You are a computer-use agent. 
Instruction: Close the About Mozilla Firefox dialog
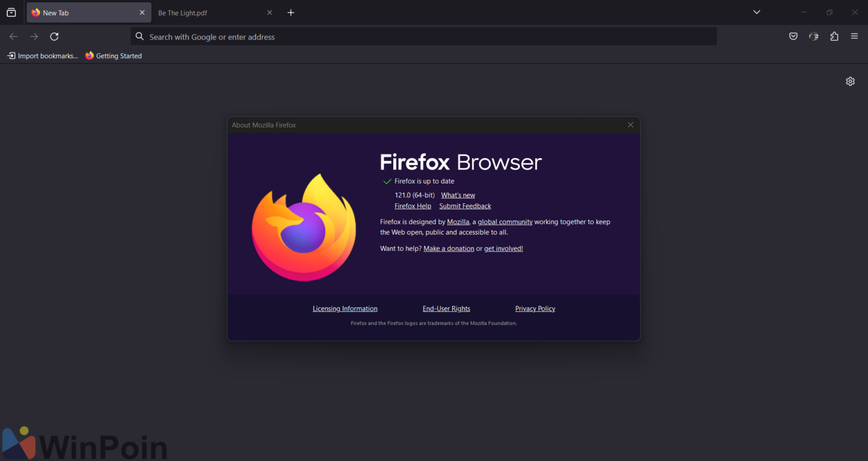pos(630,124)
